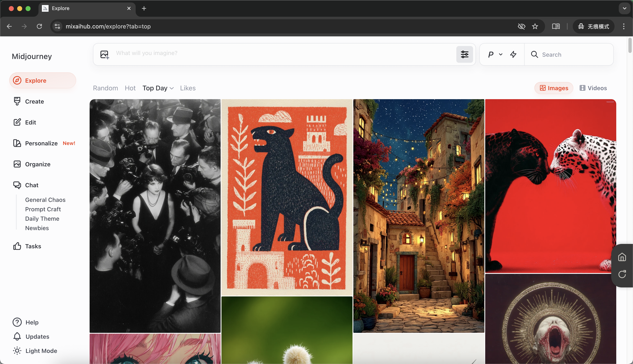The image size is (633, 364).
Task: Switch to the Random tab
Action: click(x=105, y=88)
